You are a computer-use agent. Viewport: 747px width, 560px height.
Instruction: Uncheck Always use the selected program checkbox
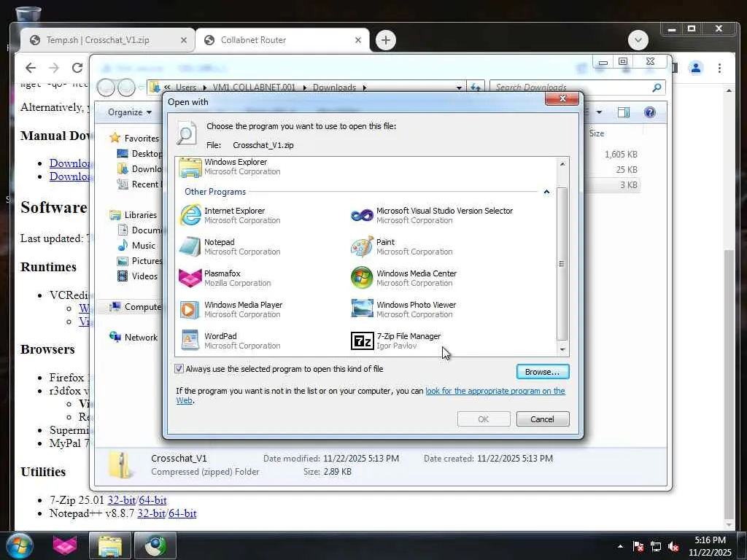coord(179,368)
